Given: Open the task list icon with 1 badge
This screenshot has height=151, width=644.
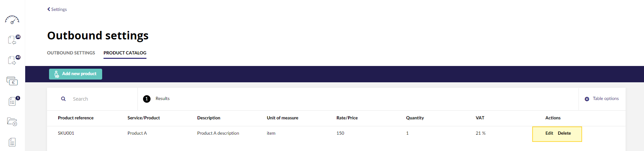Looking at the screenshot, I should tap(14, 101).
